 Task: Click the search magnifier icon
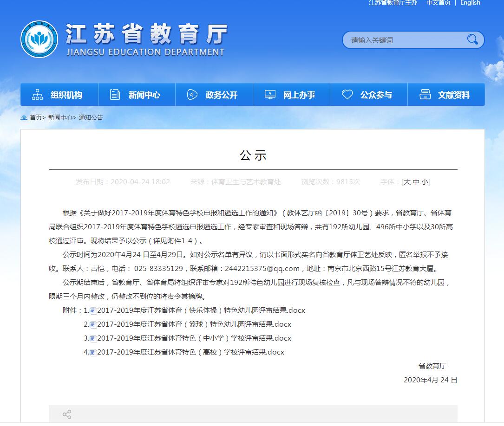tap(472, 39)
